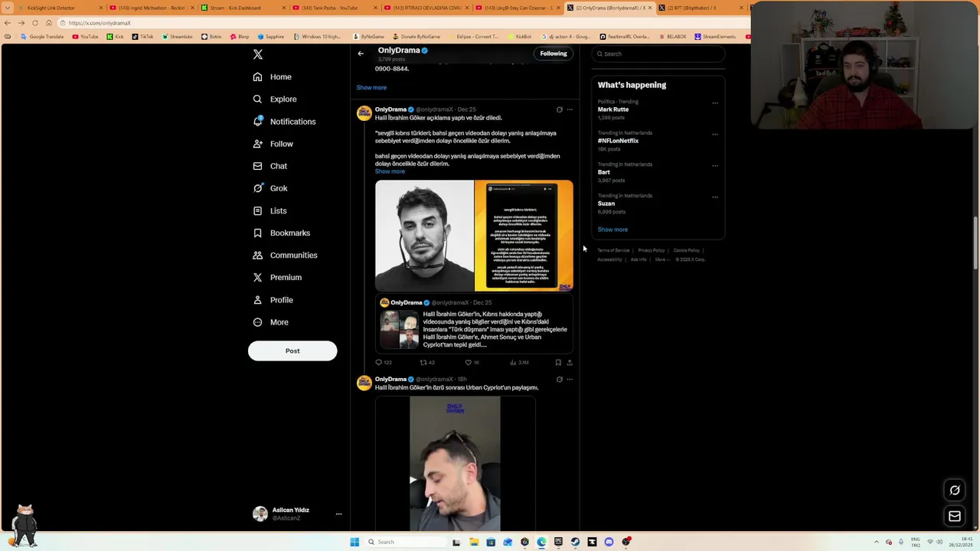This screenshot has height=551, width=980.
Task: Open the three-dot menu for Bart trend
Action: click(715, 165)
